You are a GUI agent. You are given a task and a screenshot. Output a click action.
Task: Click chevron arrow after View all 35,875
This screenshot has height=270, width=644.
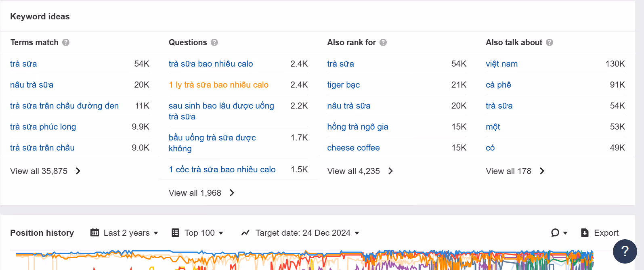coord(78,171)
